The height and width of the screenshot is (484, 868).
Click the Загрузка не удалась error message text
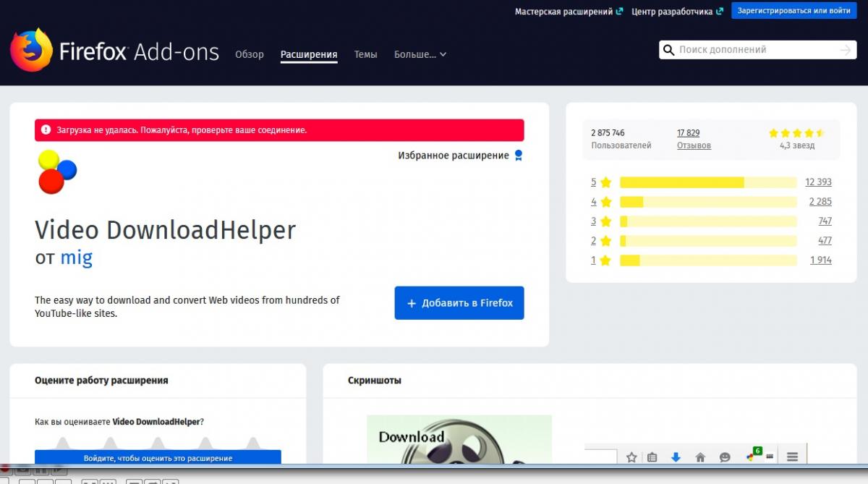click(x=182, y=130)
